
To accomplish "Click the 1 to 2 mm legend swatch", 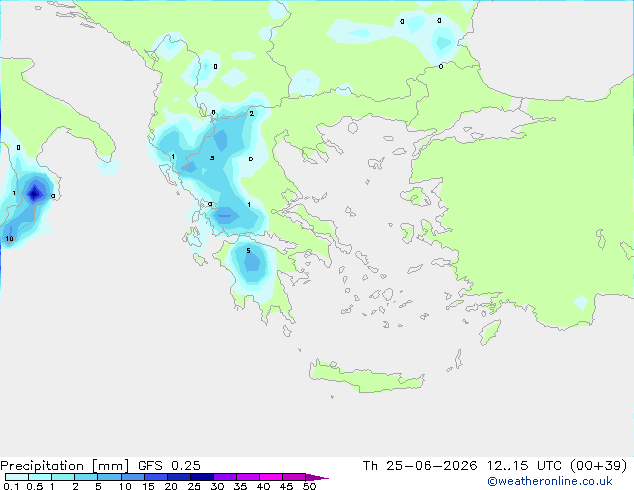I will click(x=63, y=477).
